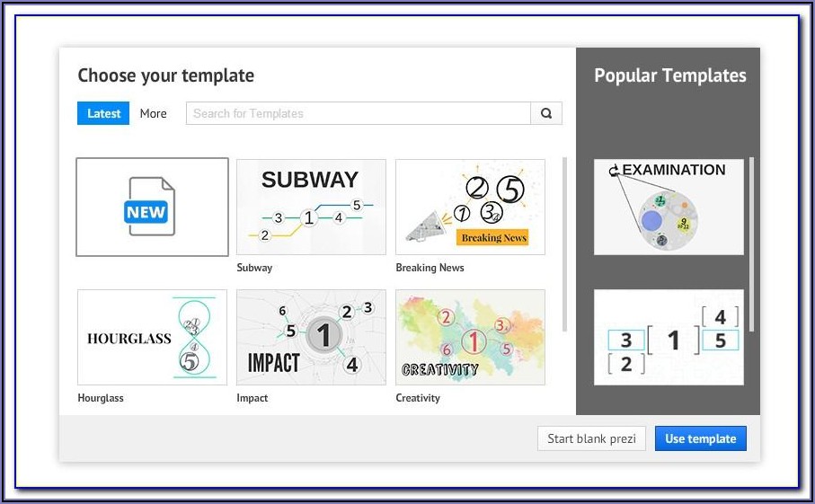Image resolution: width=815 pixels, height=504 pixels.
Task: Click the Search for Templates field
Action: 358,113
